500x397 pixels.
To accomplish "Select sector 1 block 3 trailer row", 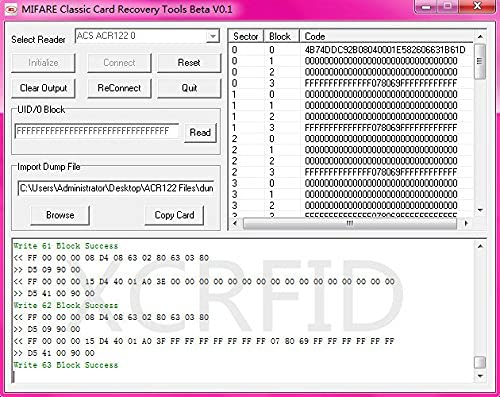I will point(351,128).
